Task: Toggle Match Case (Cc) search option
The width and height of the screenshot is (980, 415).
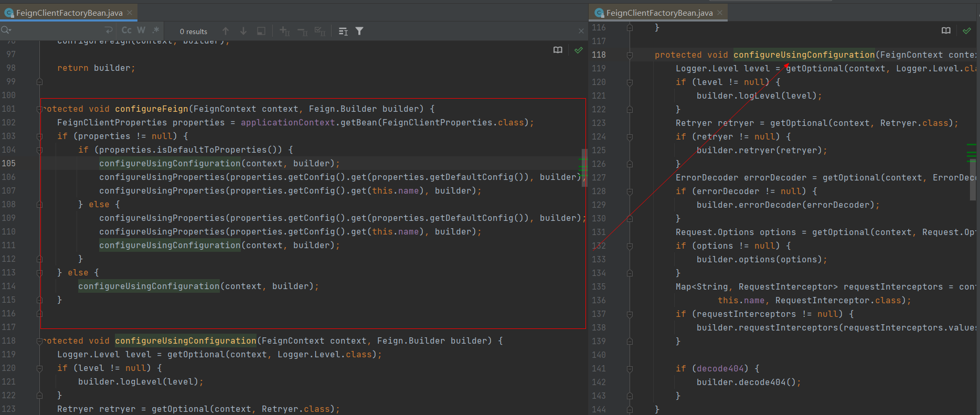Action: point(126,30)
